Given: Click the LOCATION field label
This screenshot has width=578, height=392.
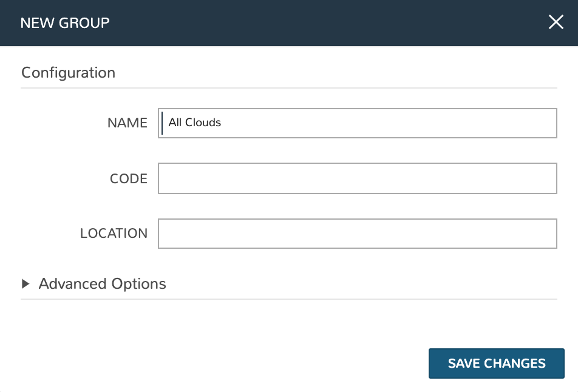Looking at the screenshot, I should pyautogui.click(x=114, y=234).
